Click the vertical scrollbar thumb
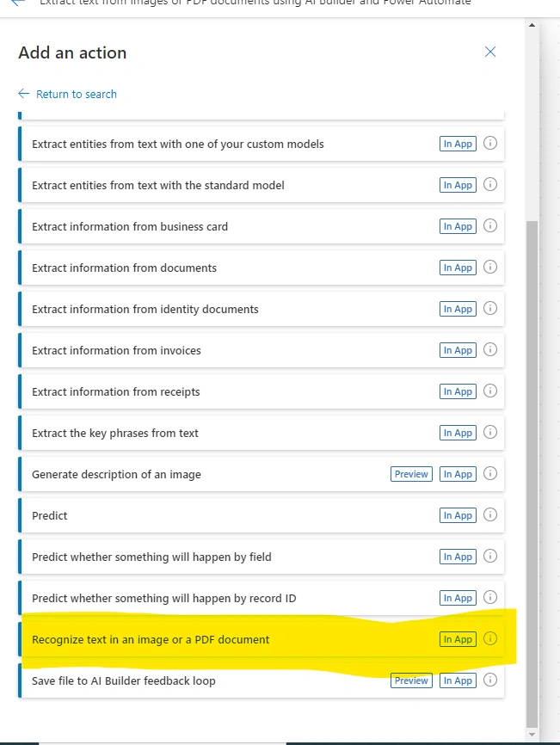 (532, 474)
